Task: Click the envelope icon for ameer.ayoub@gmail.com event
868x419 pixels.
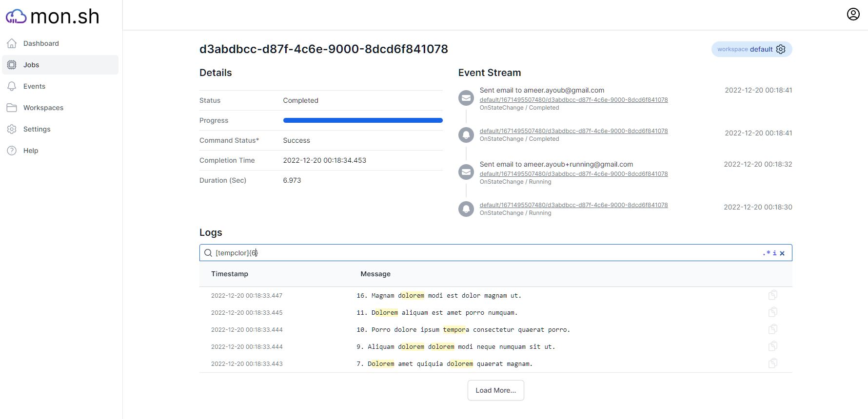Action: (x=466, y=98)
